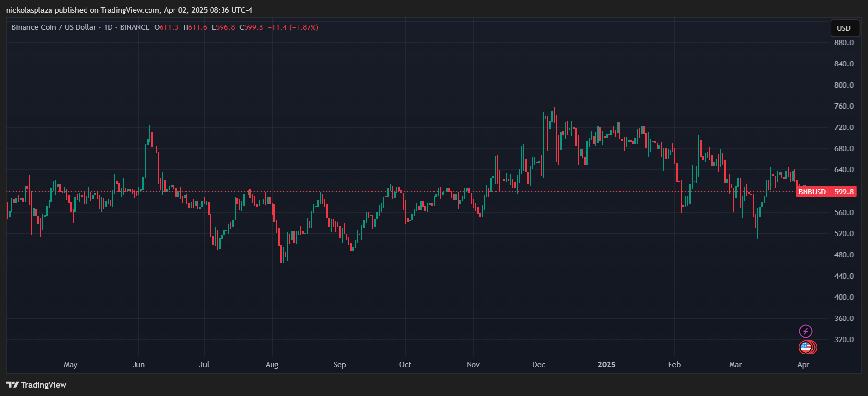Click the 680.0 price axis label

(844, 148)
